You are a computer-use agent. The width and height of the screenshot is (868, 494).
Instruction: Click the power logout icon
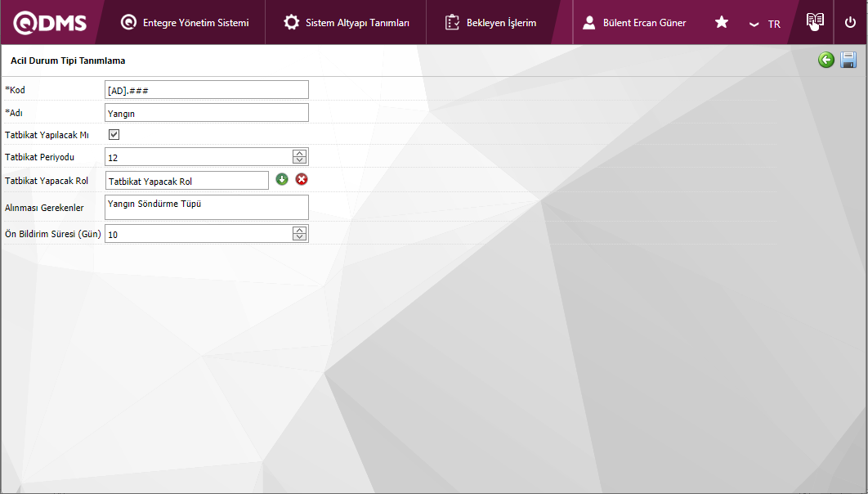(x=850, y=23)
